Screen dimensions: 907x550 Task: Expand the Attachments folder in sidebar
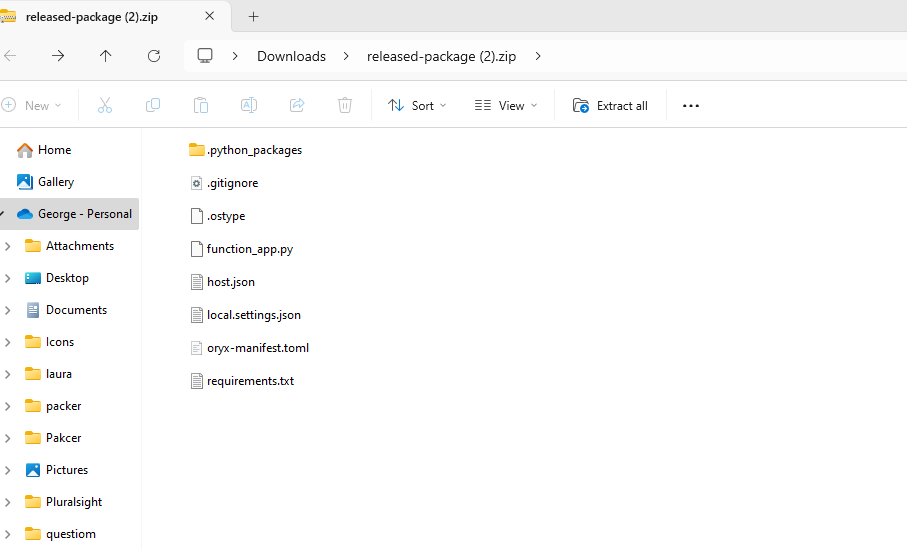click(x=8, y=246)
